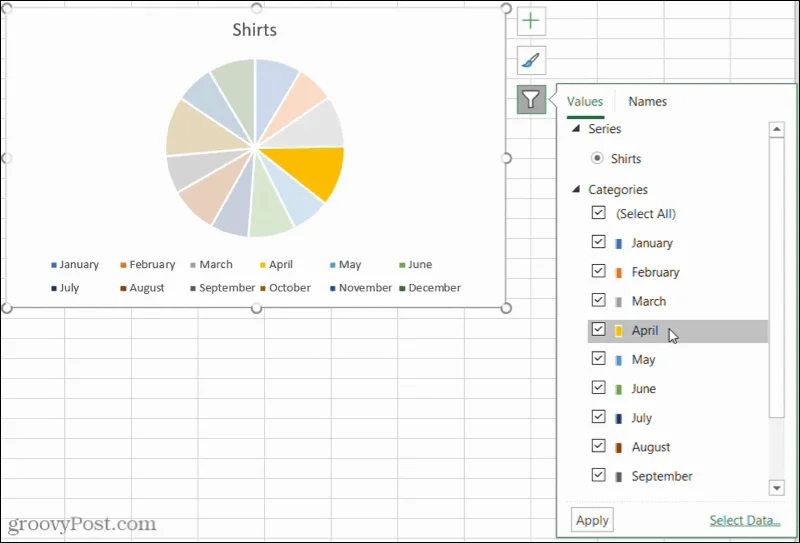This screenshot has width=800, height=543.
Task: Click the January color swatch in filter list
Action: [x=619, y=243]
